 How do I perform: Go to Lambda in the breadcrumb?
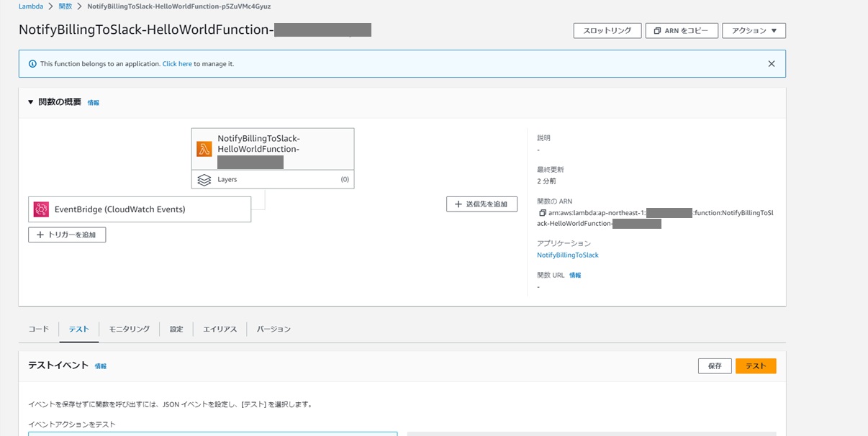31,6
